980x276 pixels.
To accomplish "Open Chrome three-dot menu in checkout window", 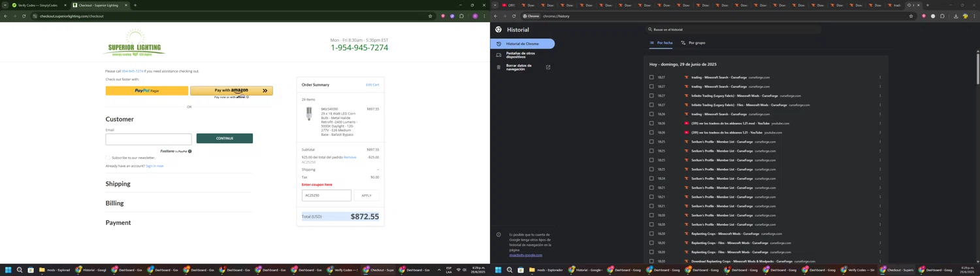I will coord(484,16).
